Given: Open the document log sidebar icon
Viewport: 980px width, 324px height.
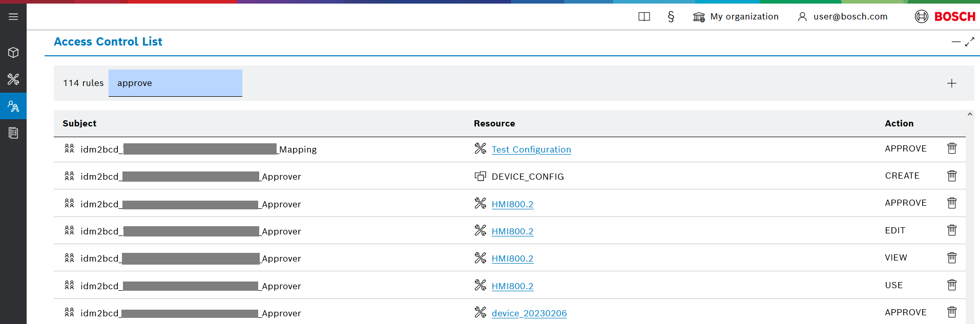Looking at the screenshot, I should click(x=13, y=133).
